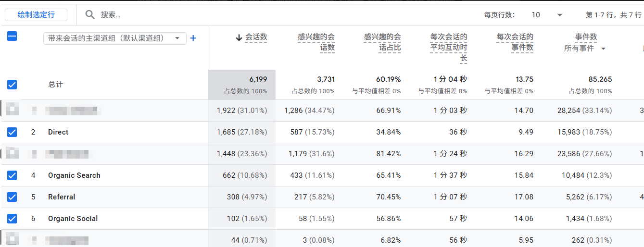Image resolution: width=644 pixels, height=247 pixels.
Task: Uncheck the Organic Search row checkbox
Action: (x=12, y=175)
